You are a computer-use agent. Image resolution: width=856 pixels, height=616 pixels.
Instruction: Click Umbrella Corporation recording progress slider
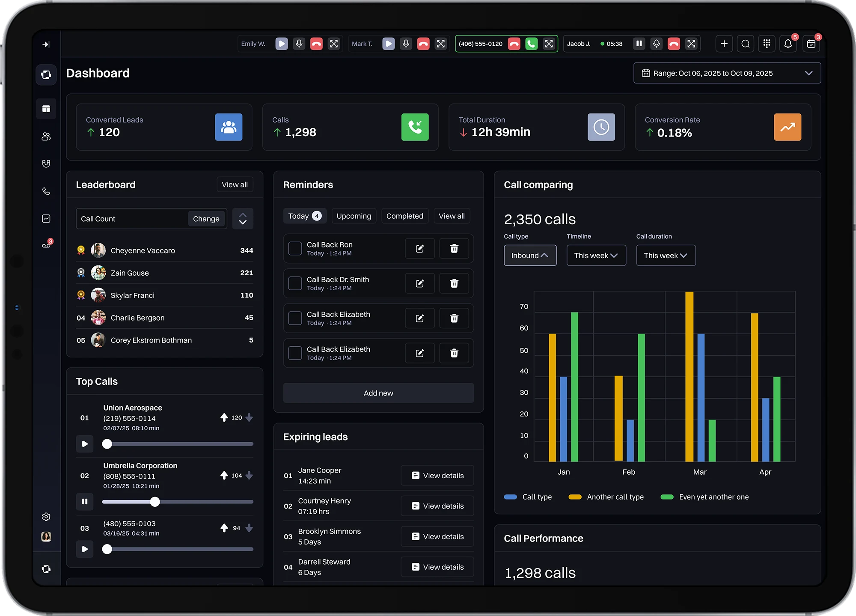coord(178,502)
